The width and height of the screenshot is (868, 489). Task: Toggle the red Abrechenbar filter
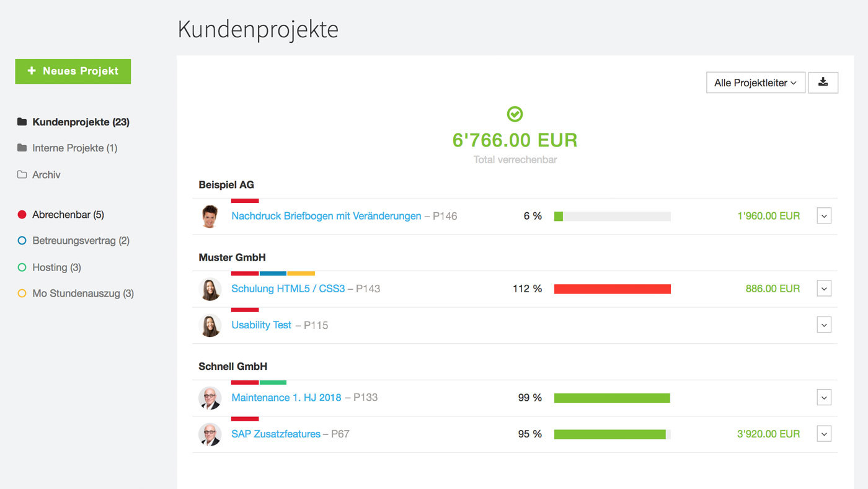click(x=22, y=215)
